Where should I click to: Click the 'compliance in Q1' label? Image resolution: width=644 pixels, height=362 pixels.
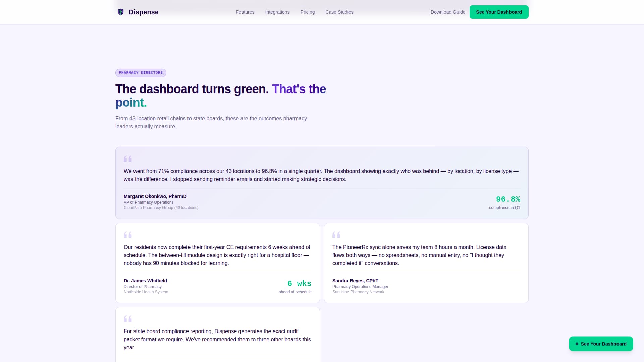click(x=504, y=208)
